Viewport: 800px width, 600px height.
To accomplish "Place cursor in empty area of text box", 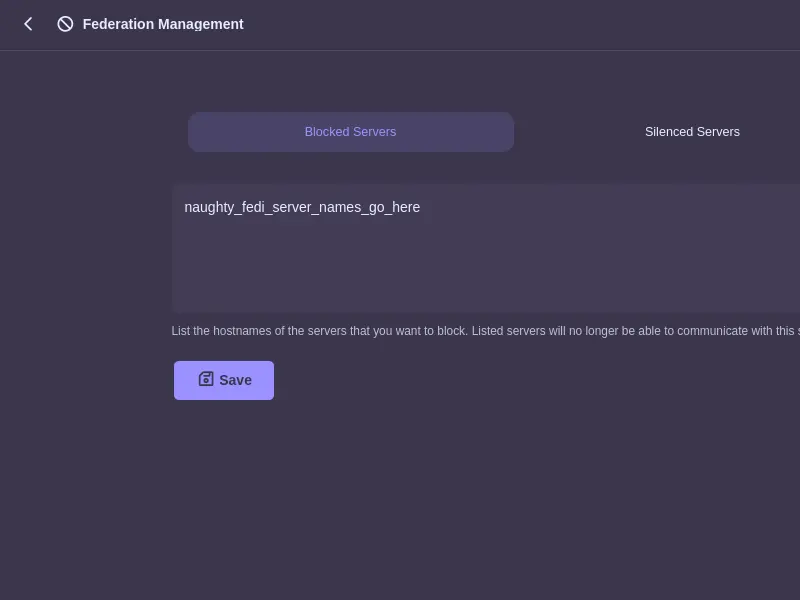I will 500,270.
